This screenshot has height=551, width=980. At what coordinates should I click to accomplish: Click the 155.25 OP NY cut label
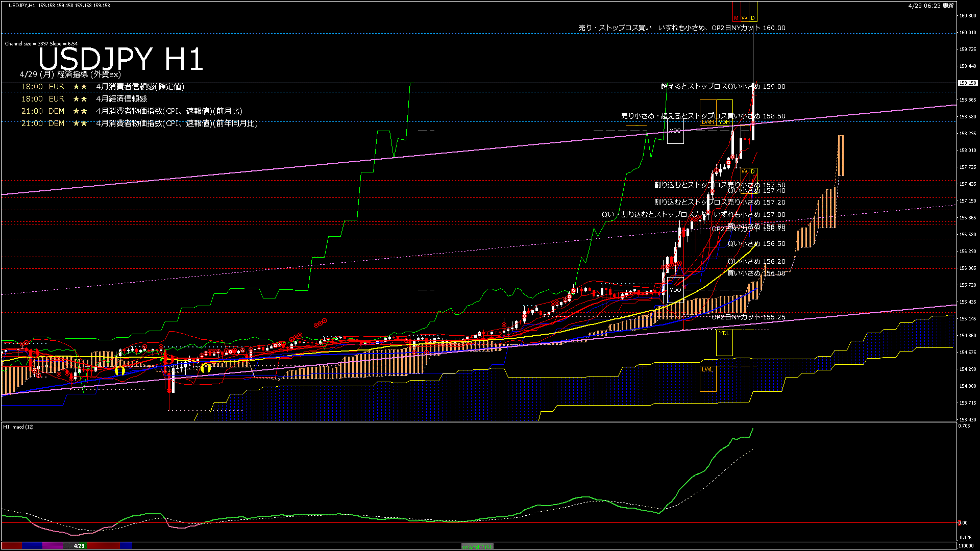pyautogui.click(x=748, y=317)
